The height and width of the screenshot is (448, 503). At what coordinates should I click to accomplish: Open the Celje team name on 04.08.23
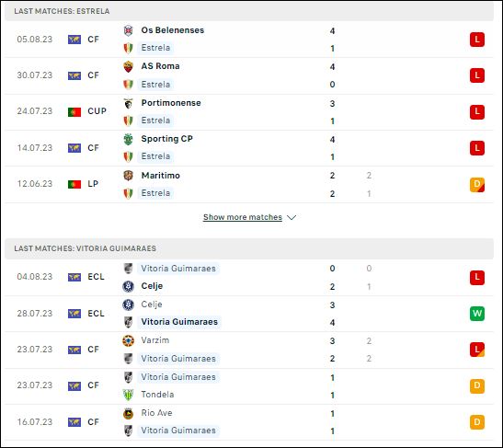[152, 286]
